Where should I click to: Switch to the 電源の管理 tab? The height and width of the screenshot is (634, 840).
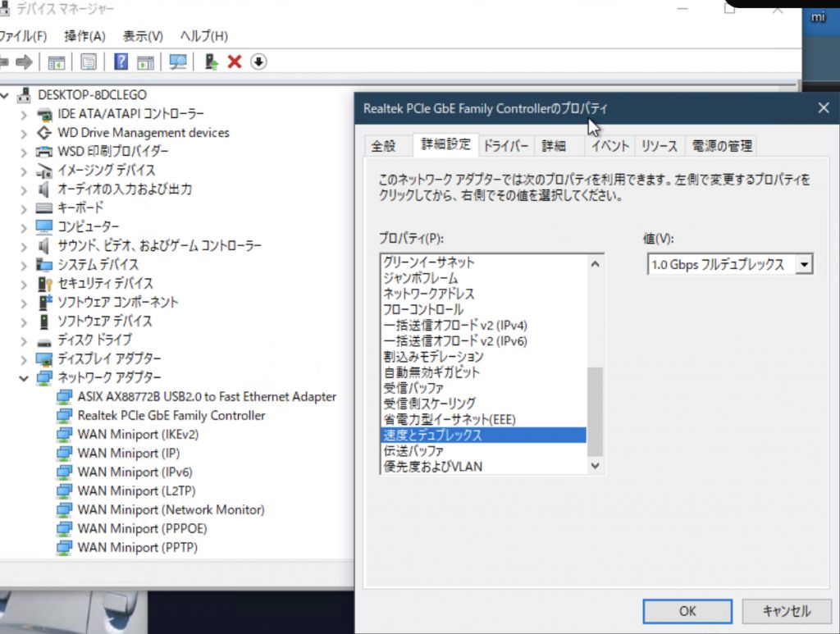(x=722, y=146)
